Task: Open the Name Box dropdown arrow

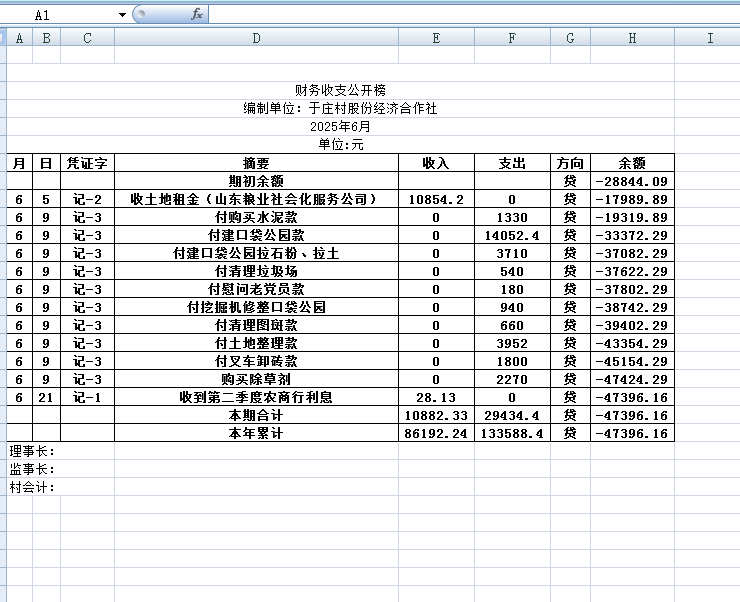Action: pyautogui.click(x=122, y=15)
